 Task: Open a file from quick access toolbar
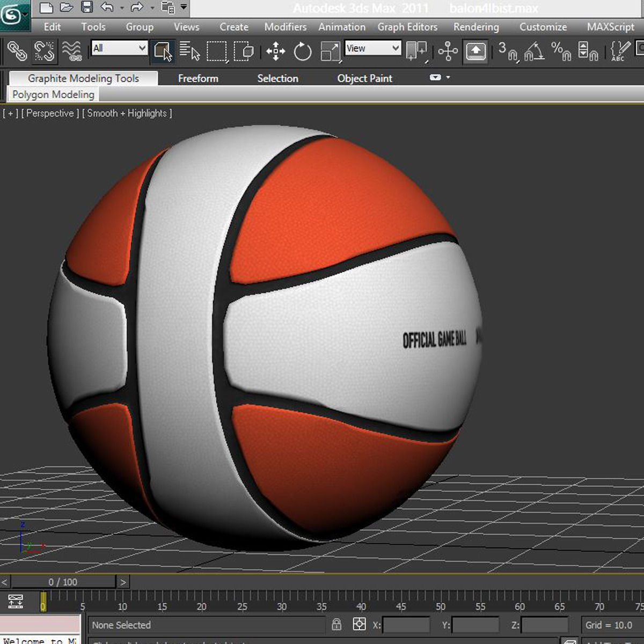67,8
